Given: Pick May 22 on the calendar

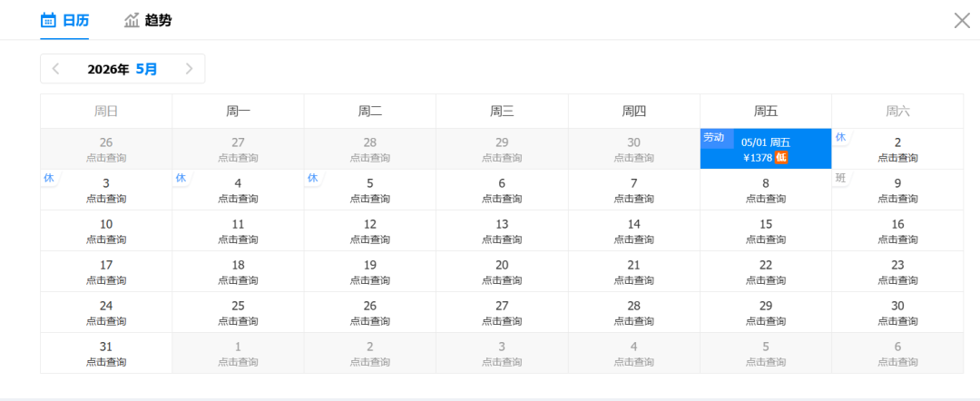Looking at the screenshot, I should click(x=765, y=271).
